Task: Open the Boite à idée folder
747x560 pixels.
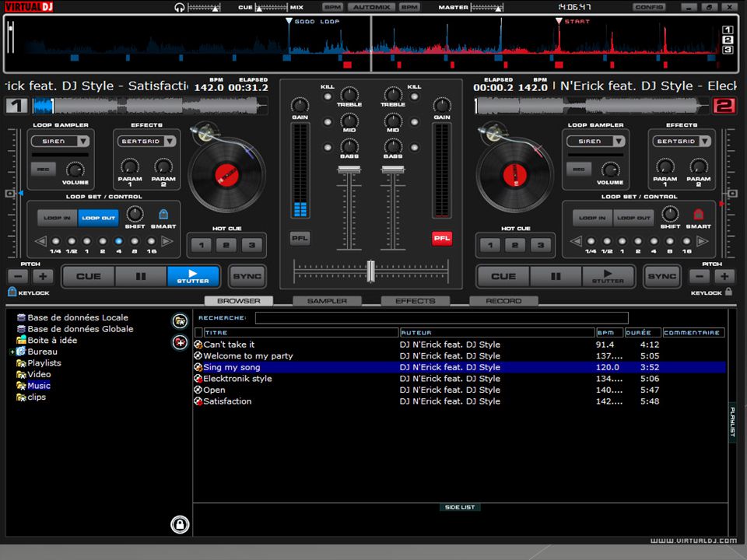Action: point(52,340)
